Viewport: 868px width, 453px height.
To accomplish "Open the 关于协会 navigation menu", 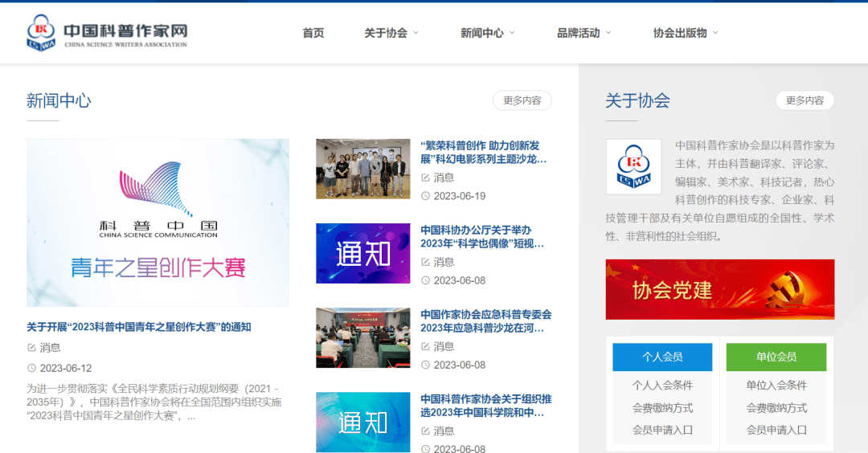I will (x=386, y=33).
